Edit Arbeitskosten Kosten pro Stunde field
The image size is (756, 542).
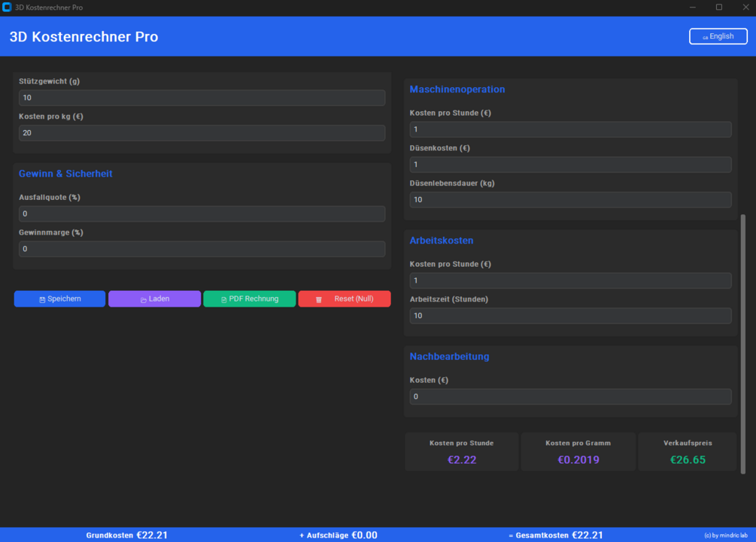(x=570, y=281)
